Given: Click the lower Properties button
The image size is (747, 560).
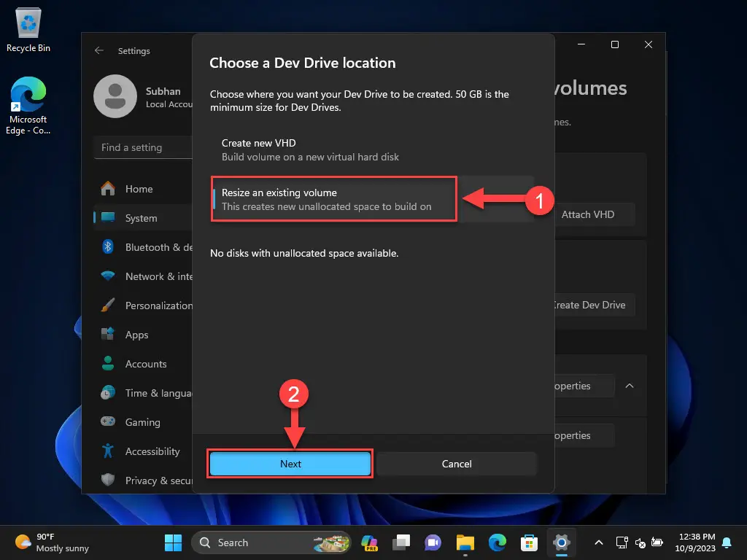Looking at the screenshot, I should point(584,435).
